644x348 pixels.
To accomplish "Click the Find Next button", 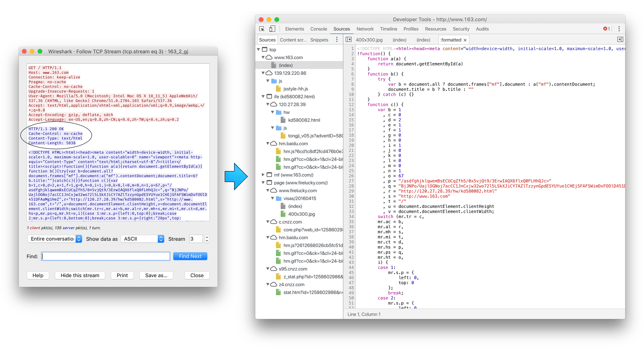I will tap(190, 256).
